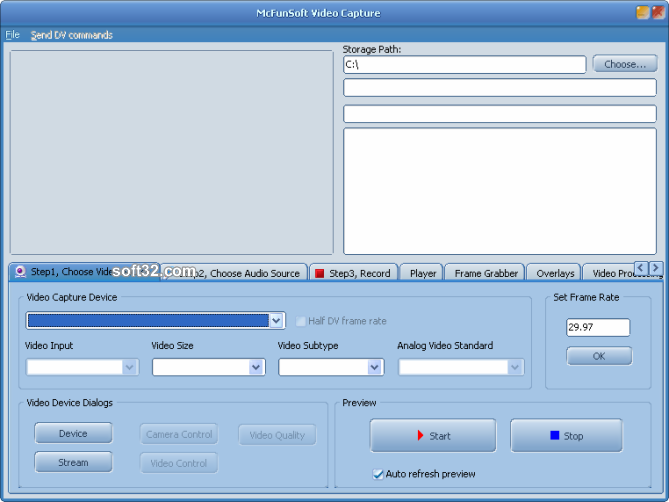Expand the Analog Video Standard dropdown
Viewport: 669px width, 502px height.
pyautogui.click(x=515, y=367)
